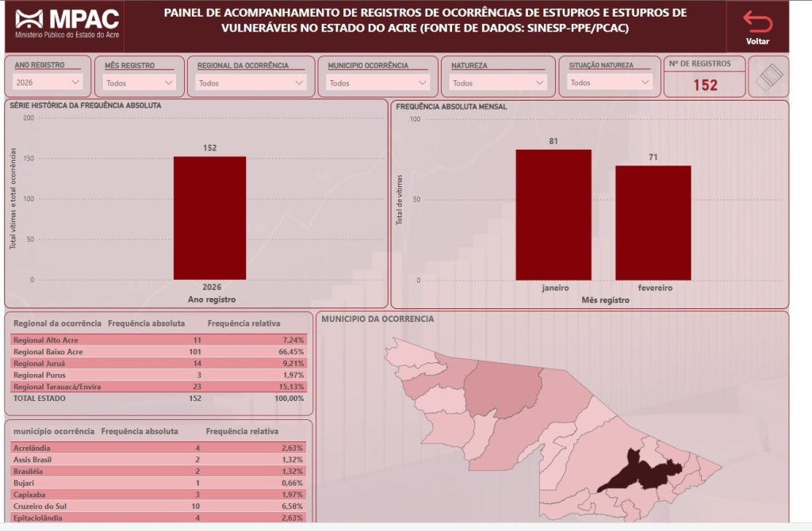The image size is (812, 531).
Task: Select the Regional Purus table row
Action: 159,374
